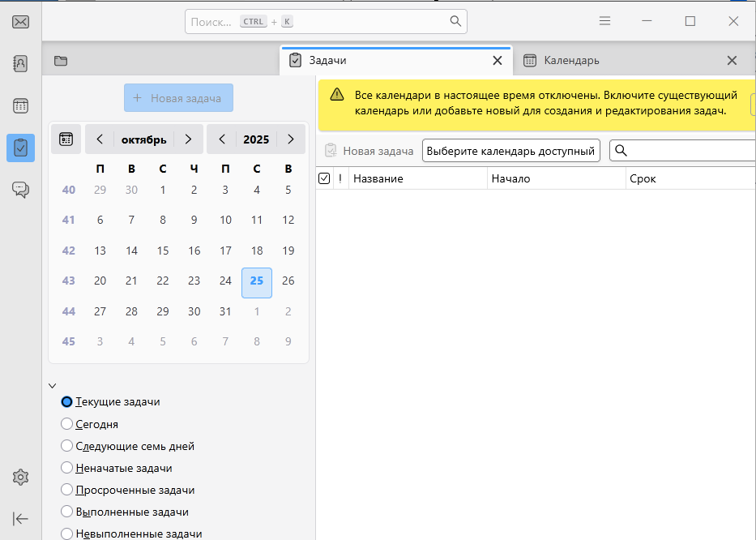Open the folder tab icon
756x540 pixels.
tap(61, 61)
